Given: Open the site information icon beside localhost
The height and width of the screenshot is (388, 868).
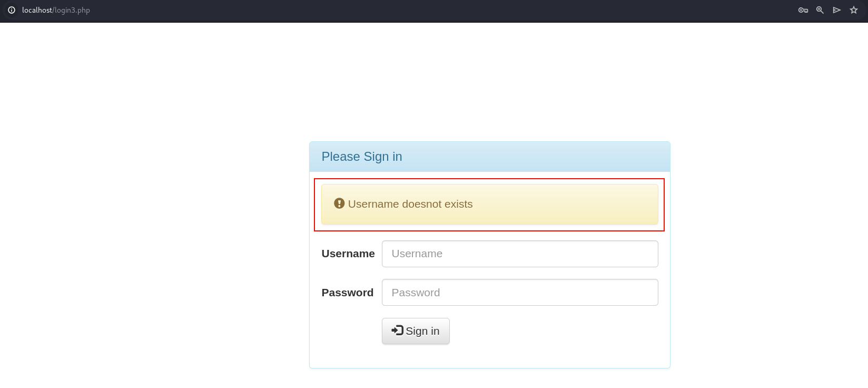Looking at the screenshot, I should 12,10.
